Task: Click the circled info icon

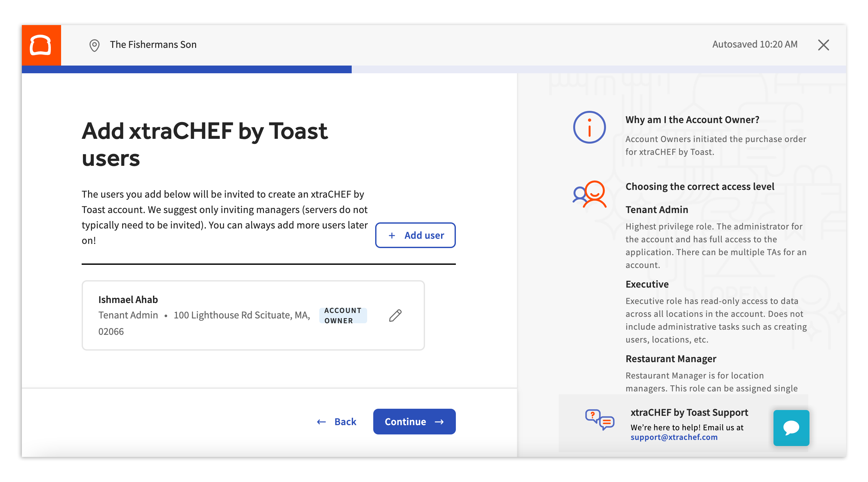Action: point(589,127)
